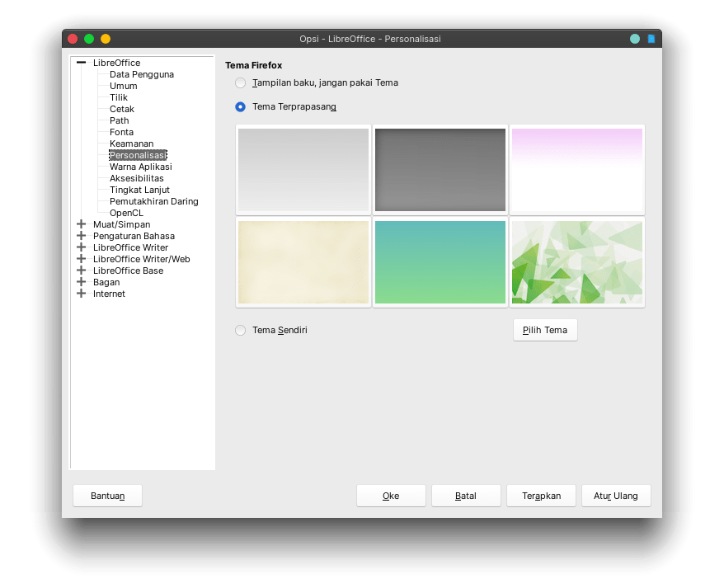Expand the Pengaturan Bahasa tree node
The image size is (724, 588).
pyautogui.click(x=81, y=236)
